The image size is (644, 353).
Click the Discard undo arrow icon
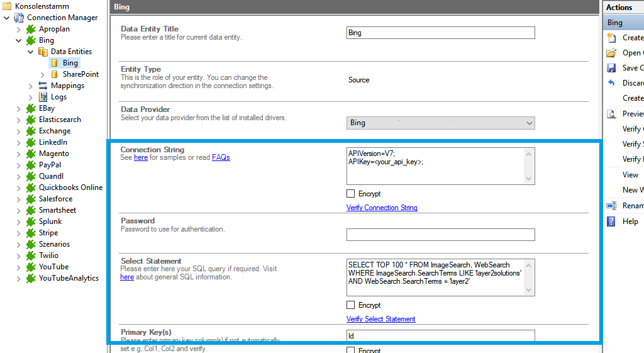[x=611, y=83]
